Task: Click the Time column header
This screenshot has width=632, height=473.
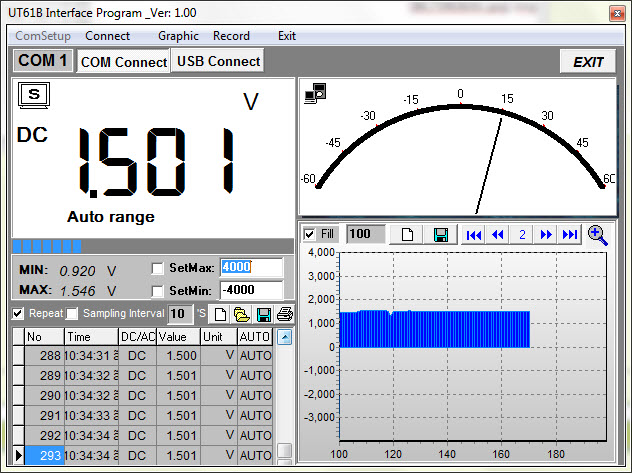Action: point(91,337)
